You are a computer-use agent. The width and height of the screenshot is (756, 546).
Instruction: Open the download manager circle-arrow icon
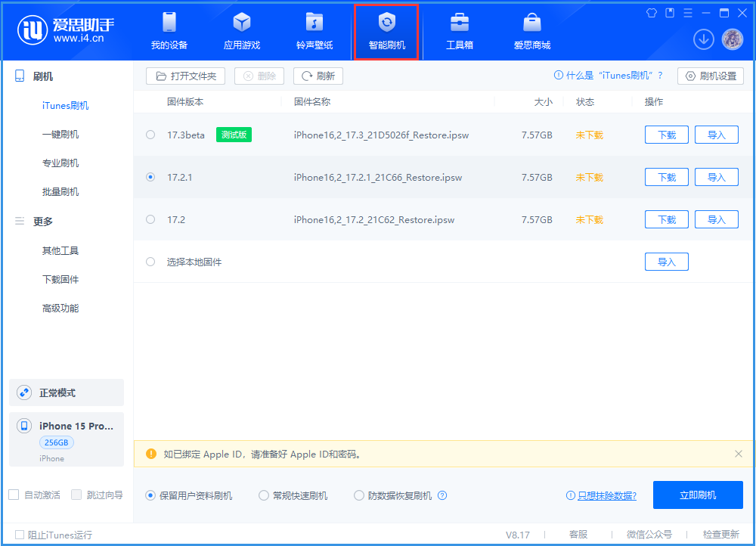703,39
